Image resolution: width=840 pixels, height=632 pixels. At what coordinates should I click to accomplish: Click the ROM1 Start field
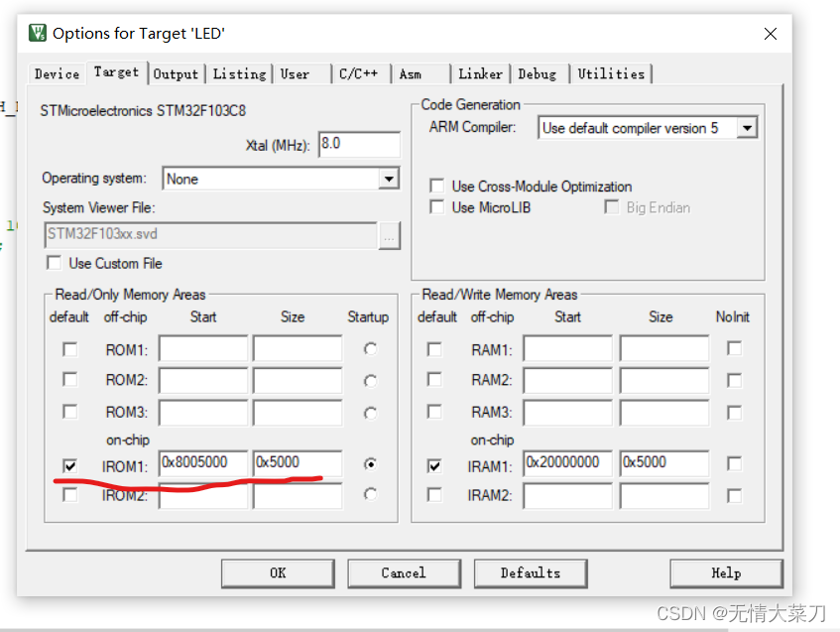coord(203,349)
